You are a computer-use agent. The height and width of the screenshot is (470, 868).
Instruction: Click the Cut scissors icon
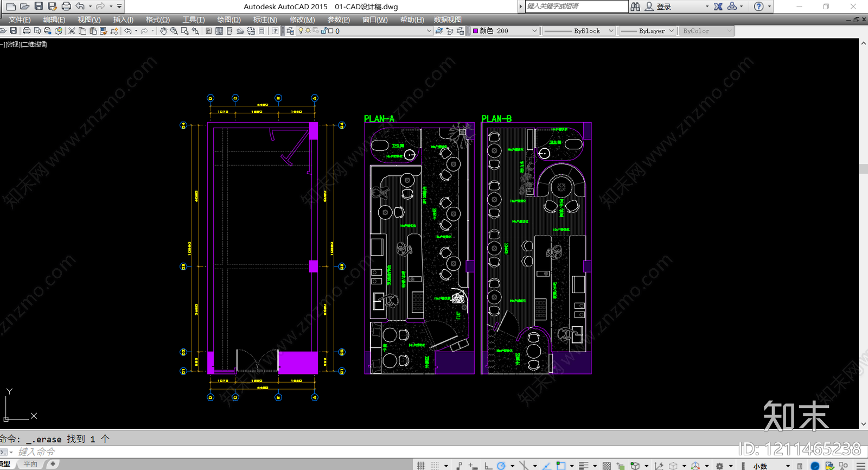click(72, 31)
